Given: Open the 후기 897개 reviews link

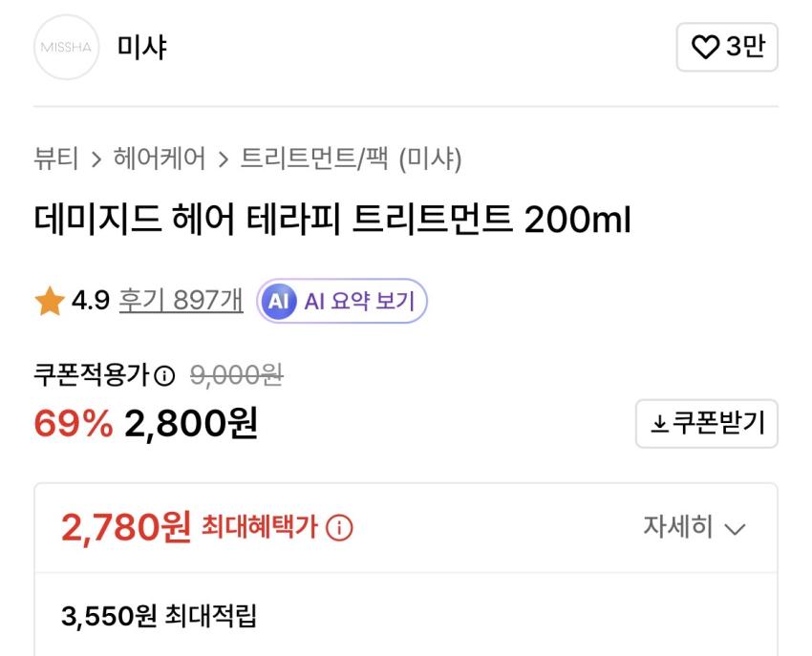Looking at the screenshot, I should pyautogui.click(x=181, y=303).
